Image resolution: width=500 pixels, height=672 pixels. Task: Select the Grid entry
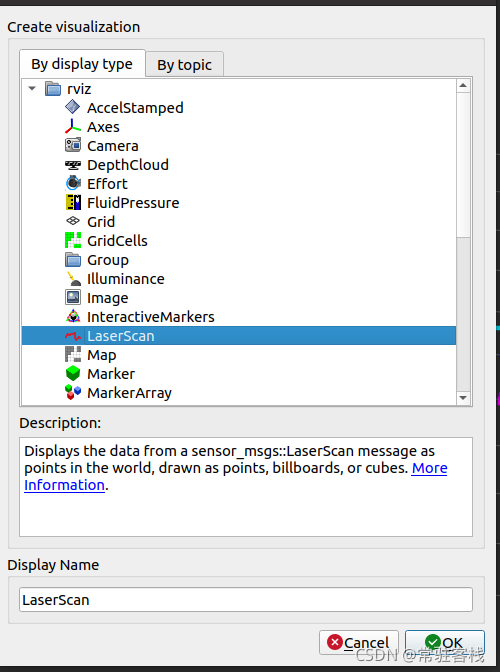coord(101,222)
